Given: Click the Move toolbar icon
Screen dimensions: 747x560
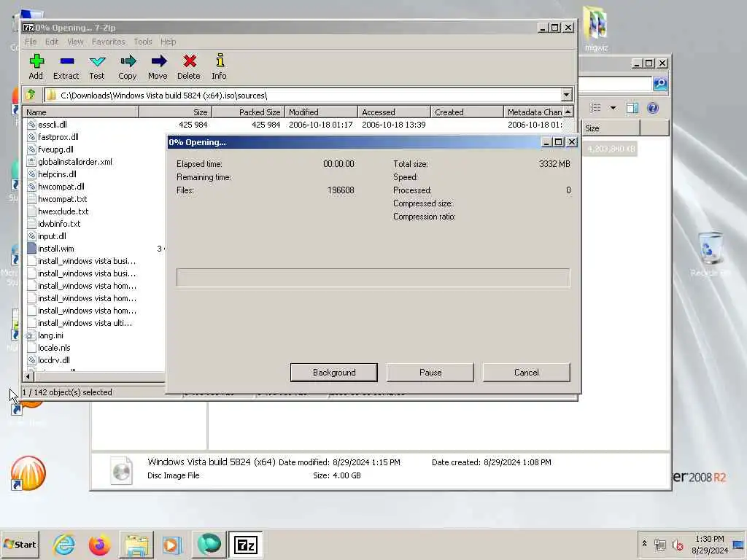Looking at the screenshot, I should click(158, 66).
